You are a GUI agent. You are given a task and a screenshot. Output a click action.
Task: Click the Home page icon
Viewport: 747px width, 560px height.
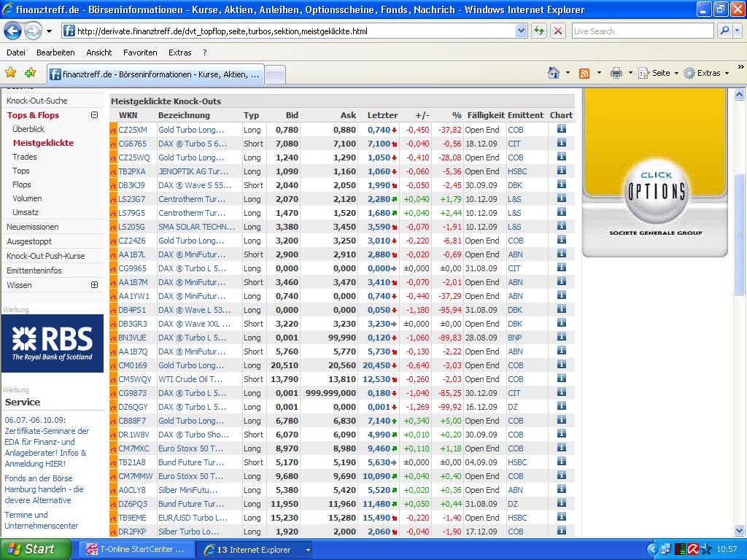[554, 73]
